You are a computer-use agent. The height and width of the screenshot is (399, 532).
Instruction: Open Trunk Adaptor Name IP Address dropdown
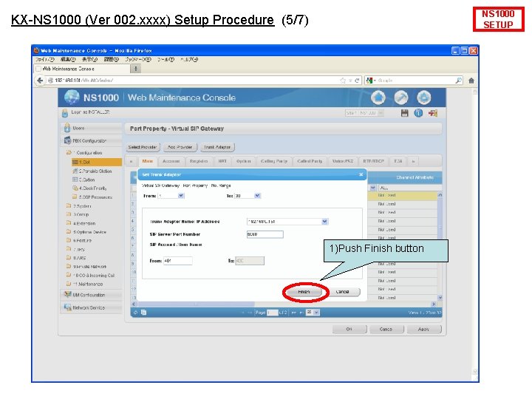point(324,222)
